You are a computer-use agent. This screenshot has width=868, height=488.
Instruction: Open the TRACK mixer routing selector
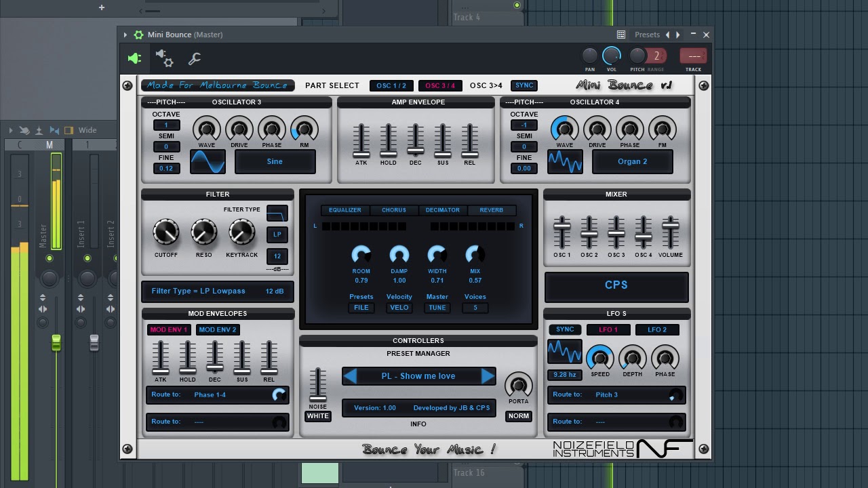pyautogui.click(x=694, y=56)
